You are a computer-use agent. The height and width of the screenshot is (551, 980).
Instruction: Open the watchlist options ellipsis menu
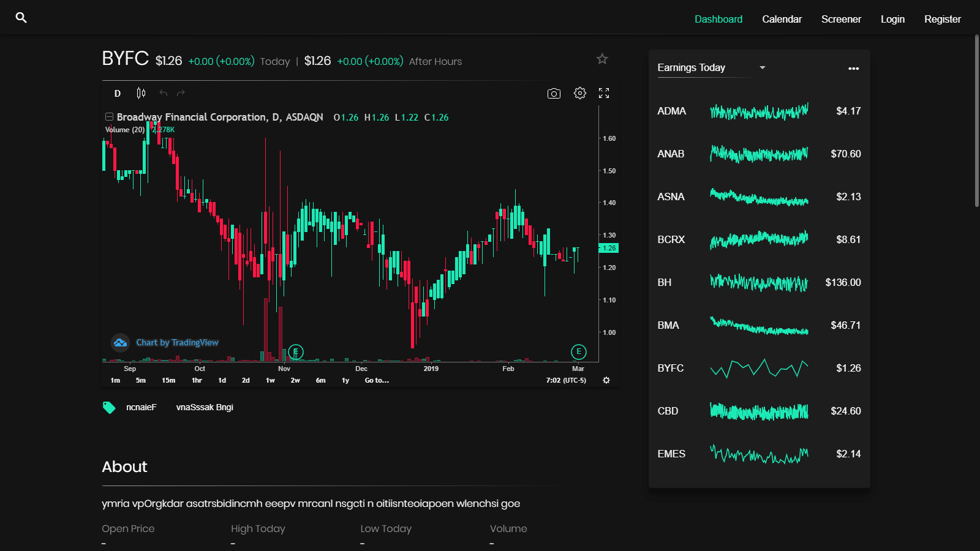[853, 69]
